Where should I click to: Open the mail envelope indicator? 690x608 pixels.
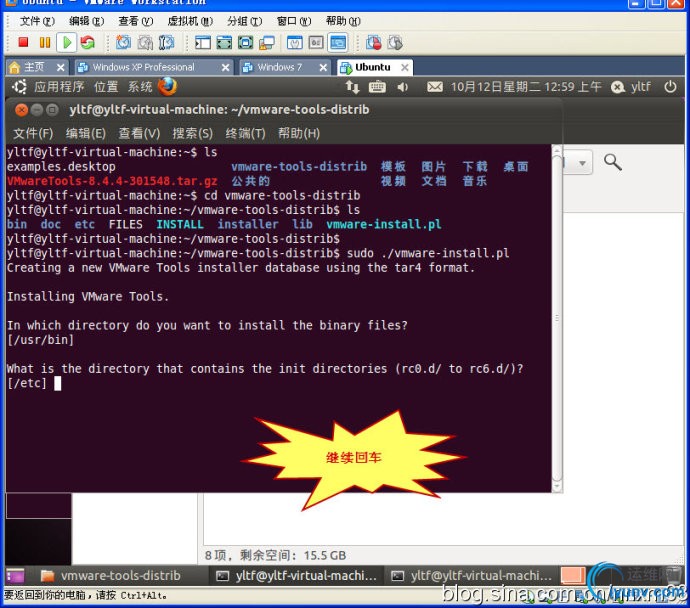pos(435,87)
